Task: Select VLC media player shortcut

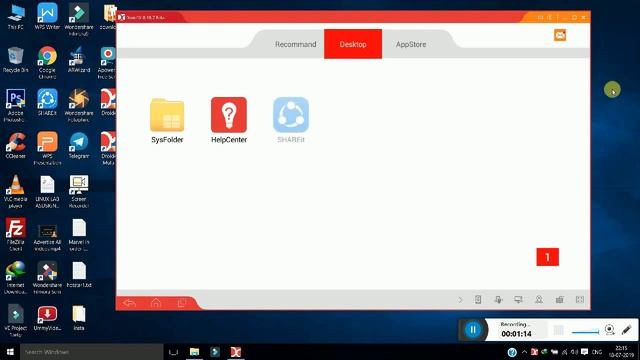Action: point(16,191)
